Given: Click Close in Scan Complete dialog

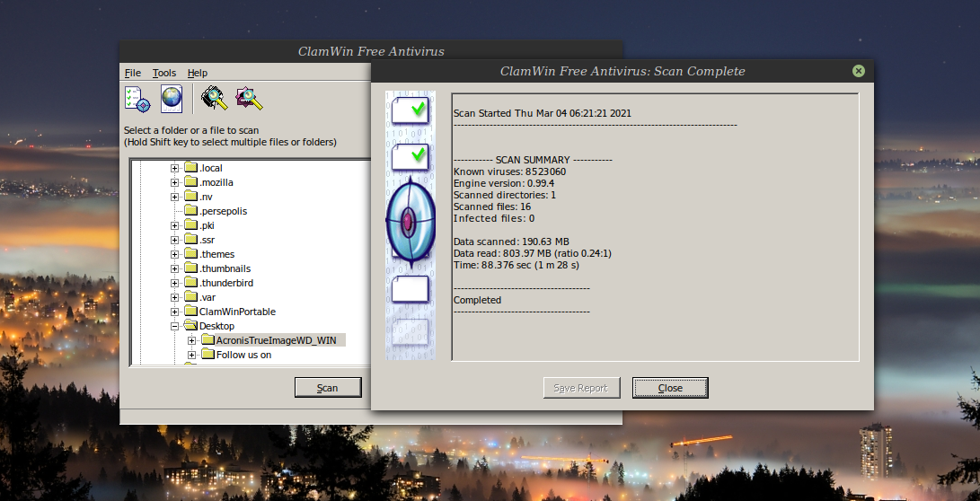Looking at the screenshot, I should pos(670,387).
